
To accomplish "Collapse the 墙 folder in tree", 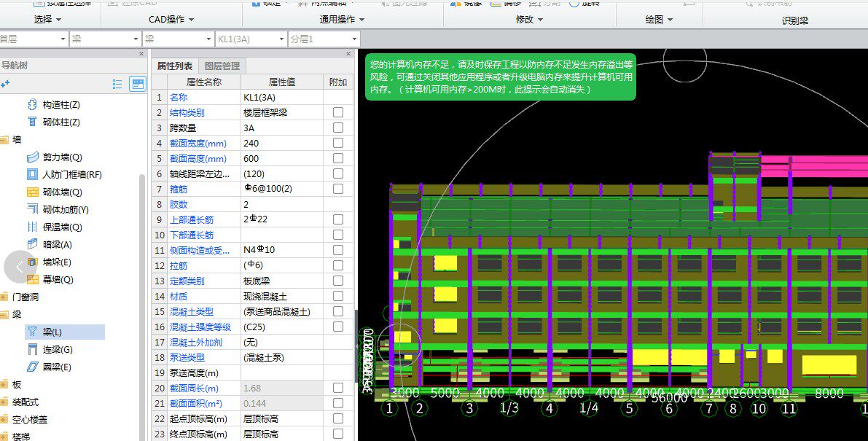I will click(x=4, y=140).
